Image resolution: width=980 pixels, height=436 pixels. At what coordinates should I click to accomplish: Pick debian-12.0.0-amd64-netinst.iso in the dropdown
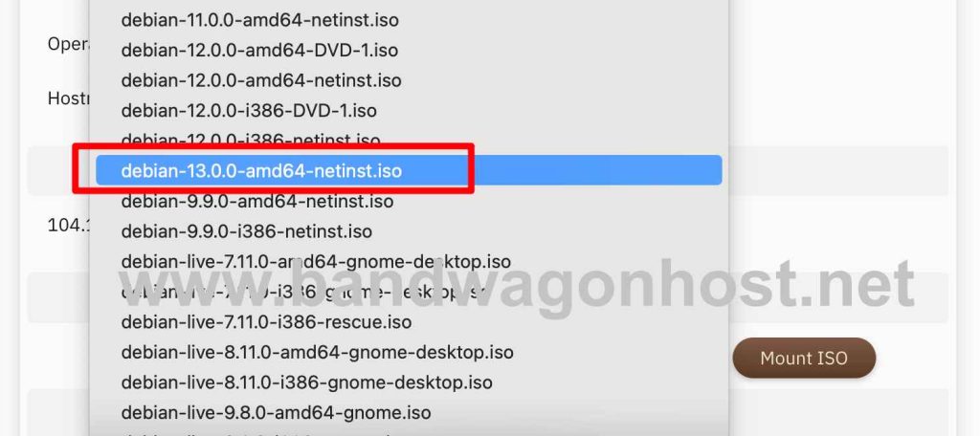[409, 80]
